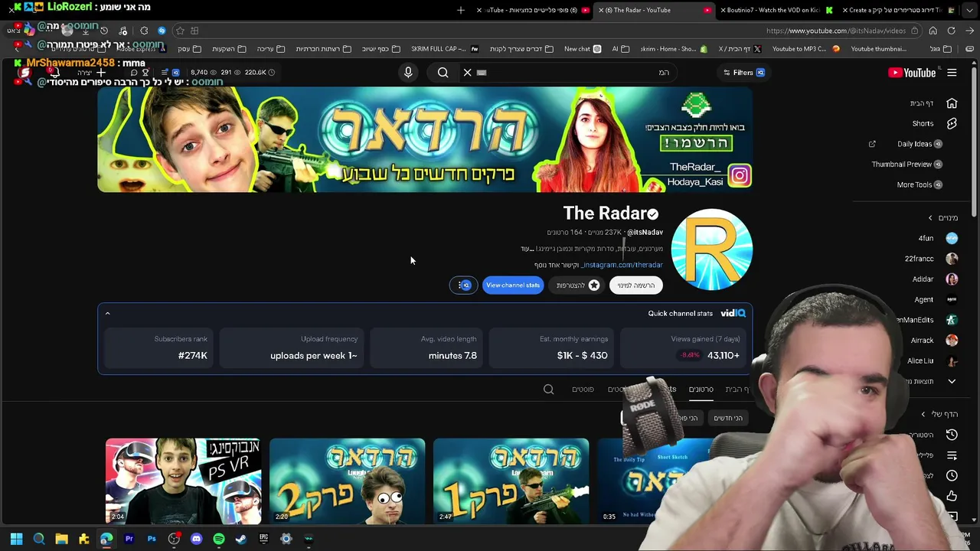Click the Avg. video length card

[427, 347]
